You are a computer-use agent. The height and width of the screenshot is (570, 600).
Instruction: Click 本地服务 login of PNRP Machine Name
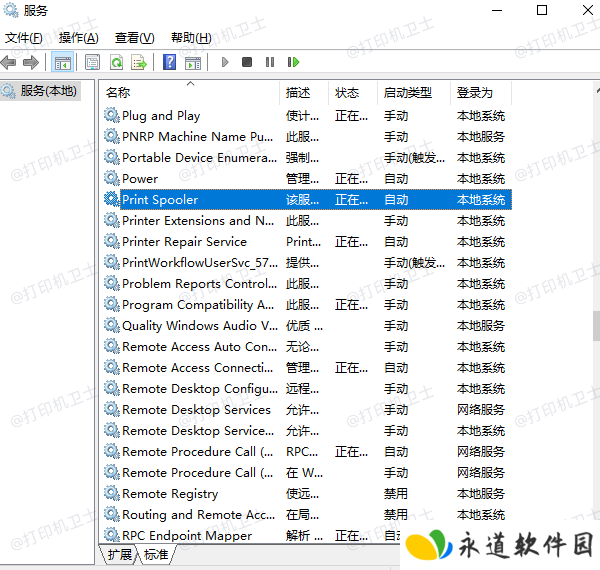[x=481, y=137]
